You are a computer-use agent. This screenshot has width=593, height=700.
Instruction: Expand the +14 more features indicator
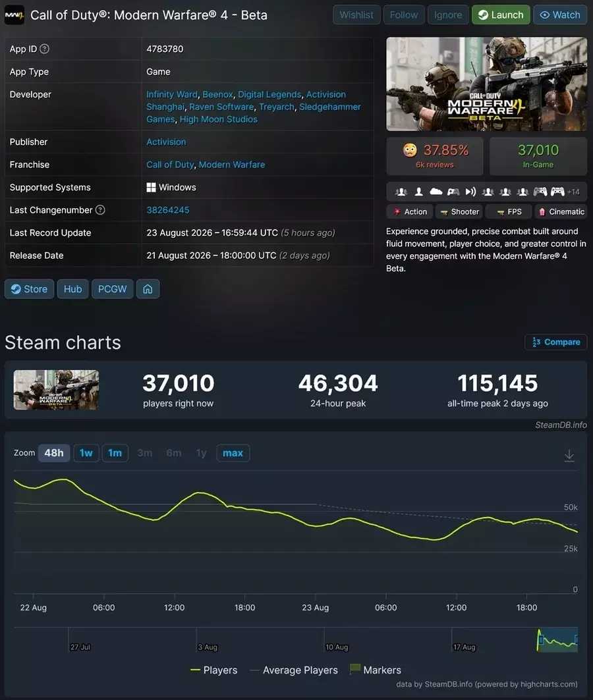click(x=573, y=192)
